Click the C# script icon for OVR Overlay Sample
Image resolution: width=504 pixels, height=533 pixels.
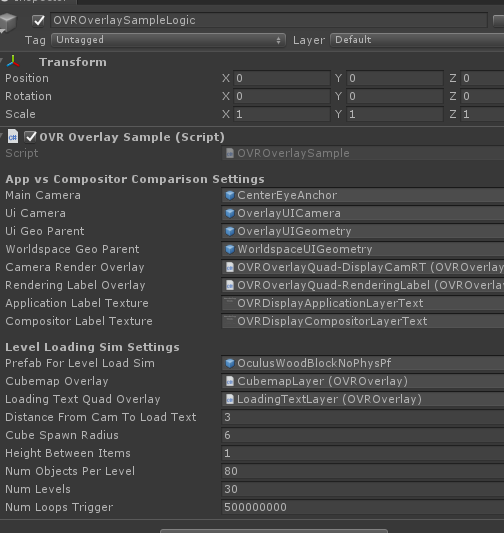[13, 137]
